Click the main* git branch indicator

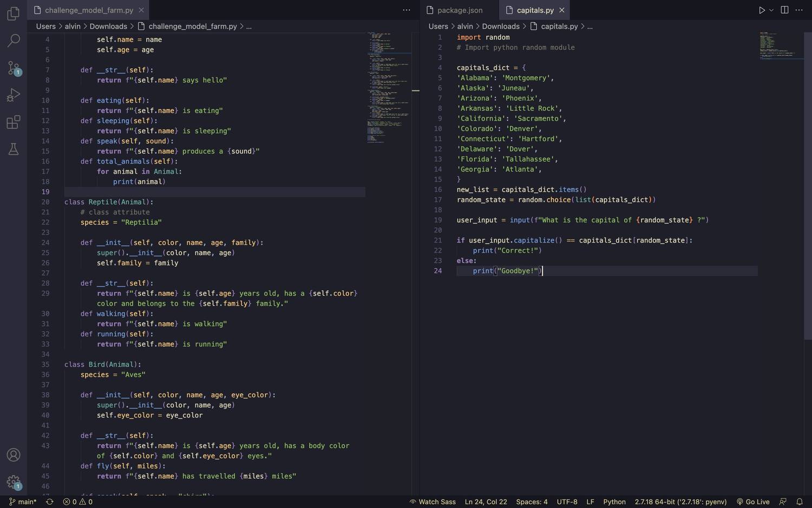pyautogui.click(x=23, y=502)
